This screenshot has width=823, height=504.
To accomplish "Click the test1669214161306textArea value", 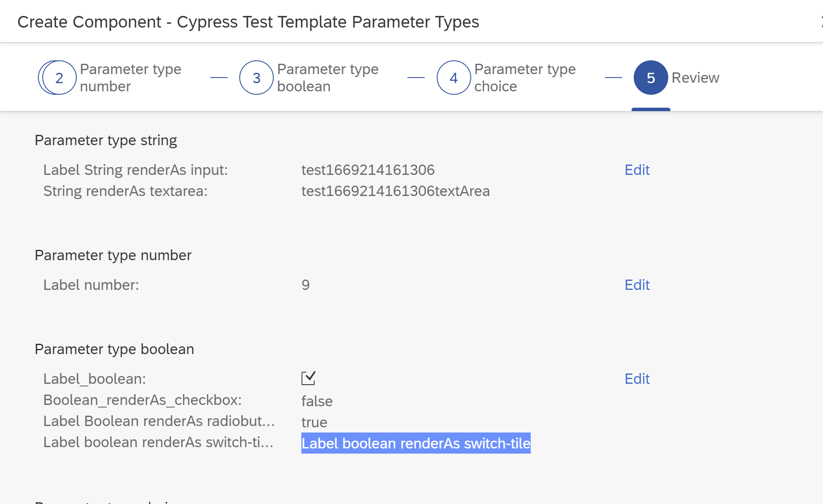I will coord(395,191).
